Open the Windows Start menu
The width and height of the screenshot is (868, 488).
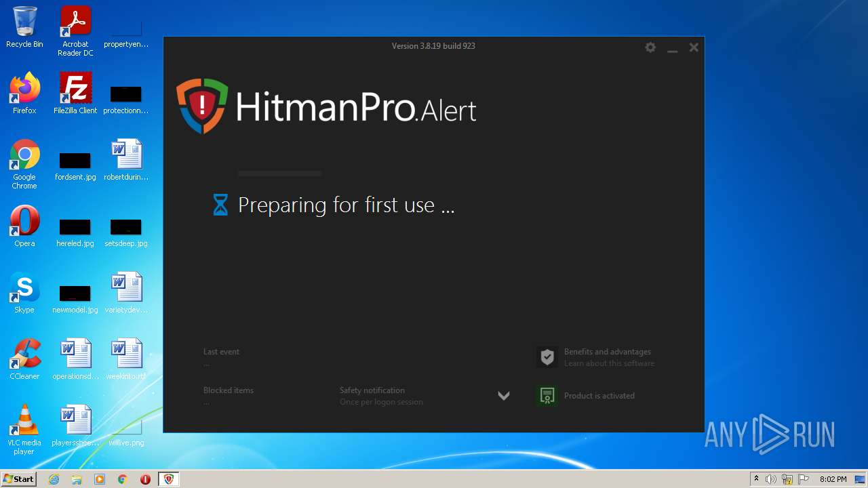coord(19,479)
